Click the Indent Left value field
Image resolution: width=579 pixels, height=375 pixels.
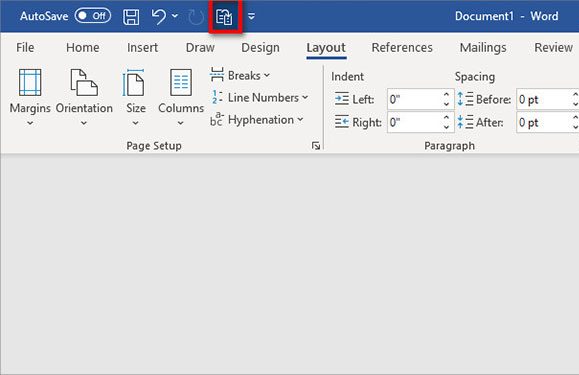415,99
